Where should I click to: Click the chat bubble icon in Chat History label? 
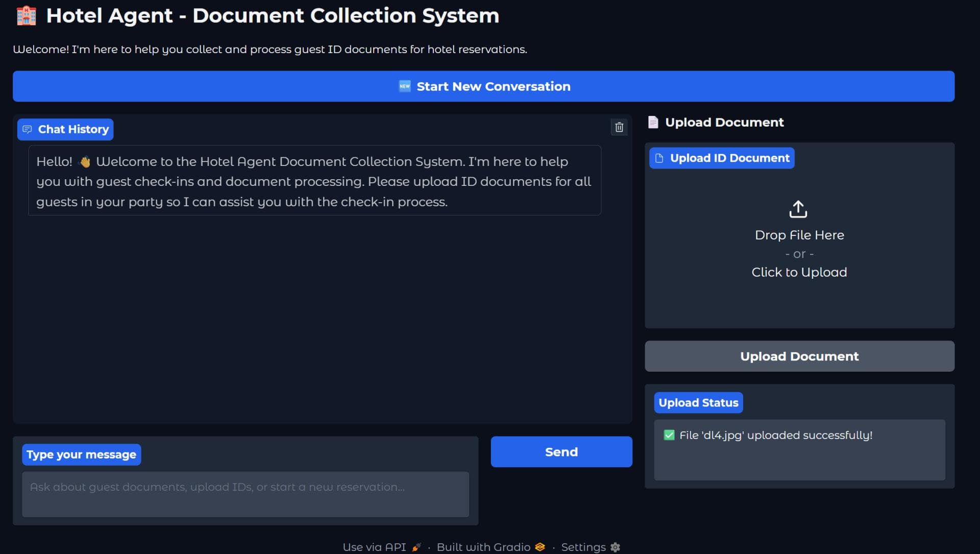pos(27,129)
